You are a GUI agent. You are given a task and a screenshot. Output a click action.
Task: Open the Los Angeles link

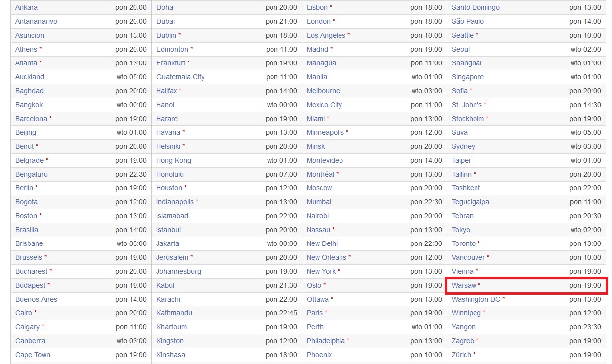coord(326,35)
